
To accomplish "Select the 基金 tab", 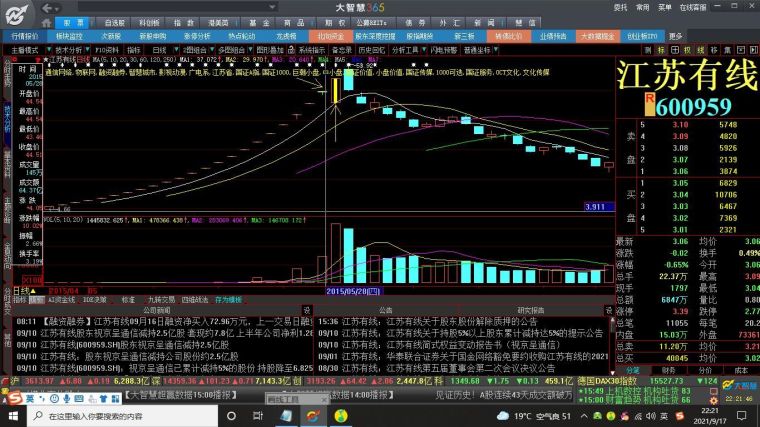I will pyautogui.click(x=259, y=23).
